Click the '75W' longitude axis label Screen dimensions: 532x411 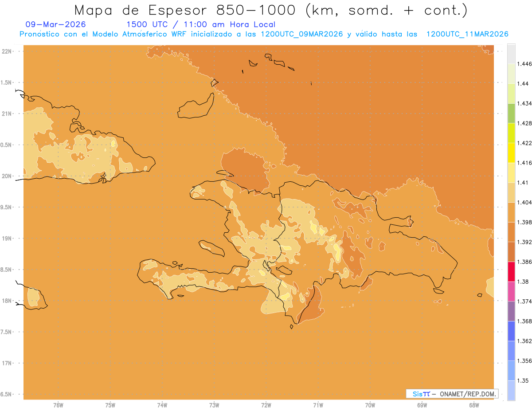click(x=110, y=405)
